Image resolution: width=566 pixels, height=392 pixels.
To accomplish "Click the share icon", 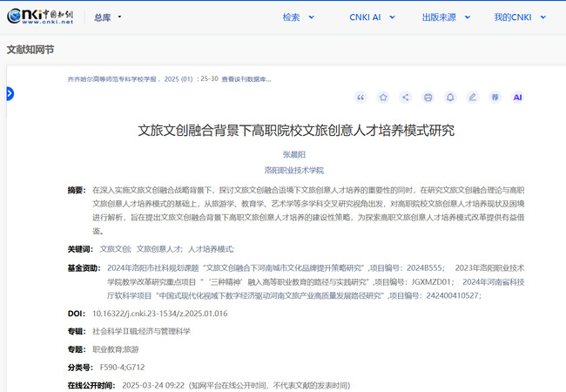I will click(x=406, y=98).
